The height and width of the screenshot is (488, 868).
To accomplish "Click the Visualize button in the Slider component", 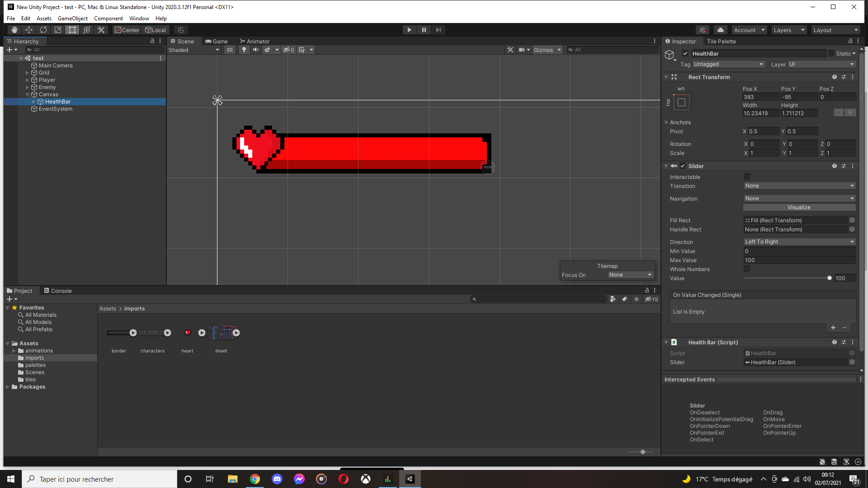I will (x=799, y=207).
